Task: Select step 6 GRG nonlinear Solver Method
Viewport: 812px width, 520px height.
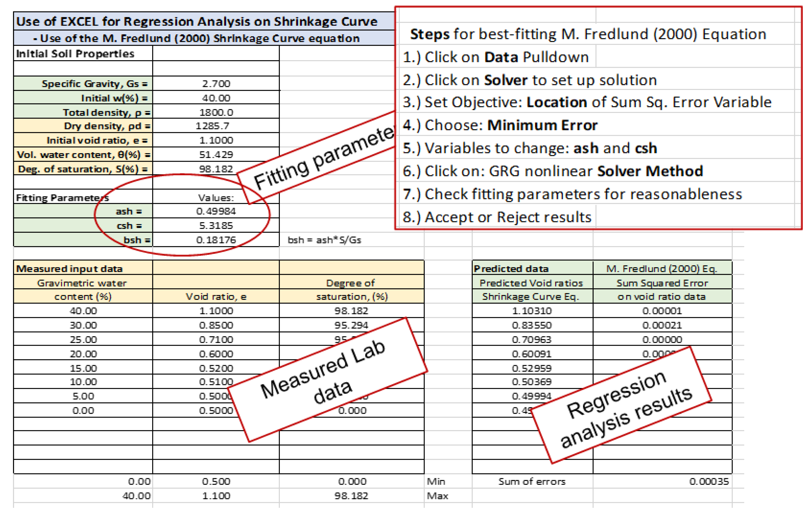Action: pyautogui.click(x=552, y=171)
